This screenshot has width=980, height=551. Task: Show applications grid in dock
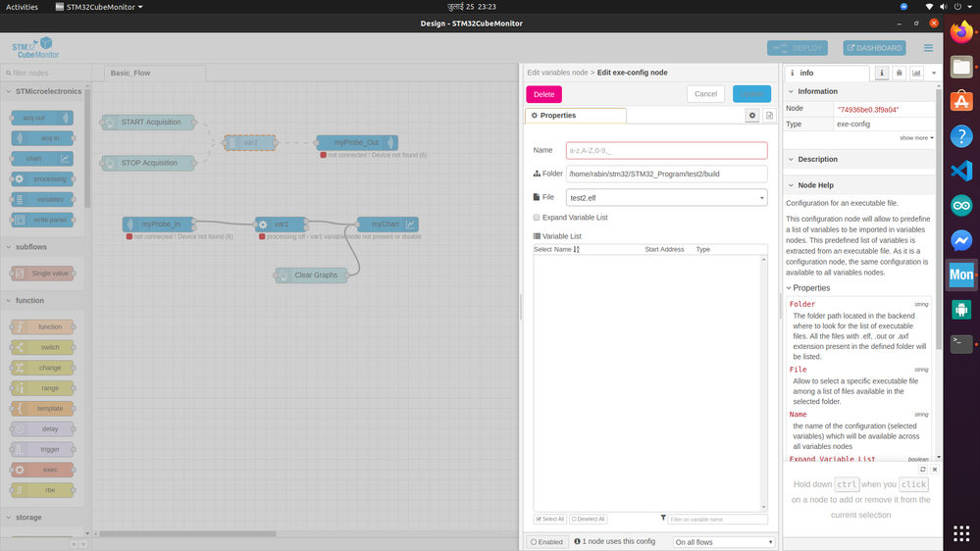[x=961, y=533]
